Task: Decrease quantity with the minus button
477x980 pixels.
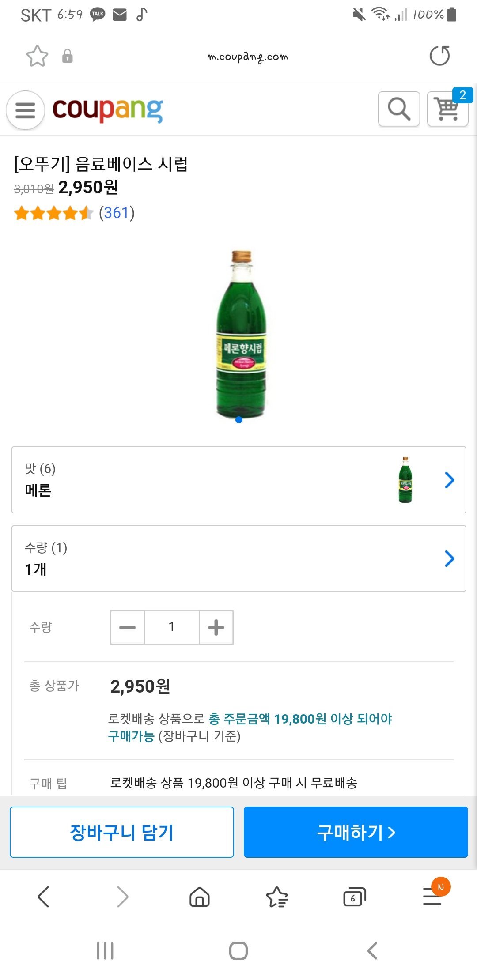Action: [x=127, y=627]
